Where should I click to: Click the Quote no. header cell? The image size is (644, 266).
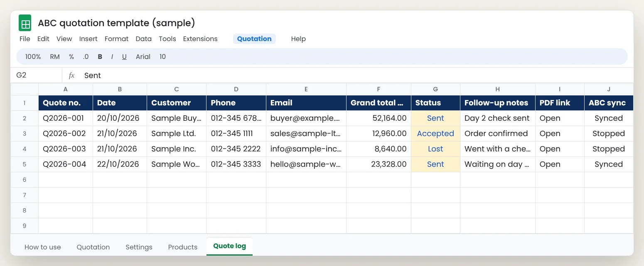66,103
